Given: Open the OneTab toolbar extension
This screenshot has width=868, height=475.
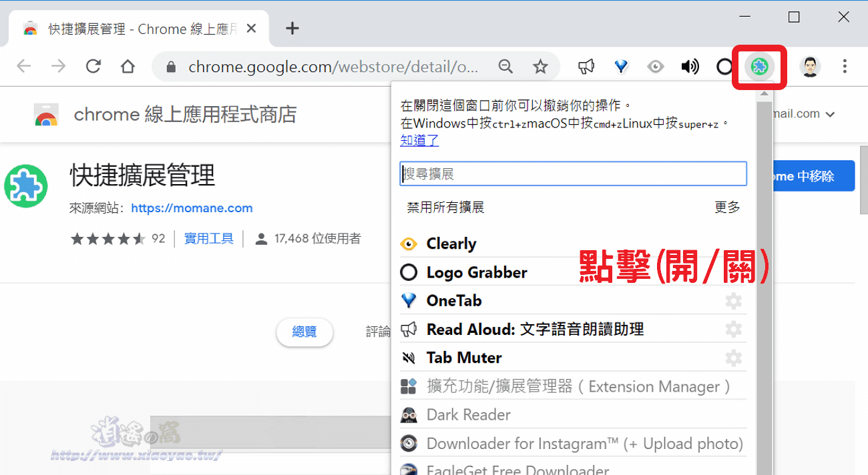Looking at the screenshot, I should [x=622, y=66].
